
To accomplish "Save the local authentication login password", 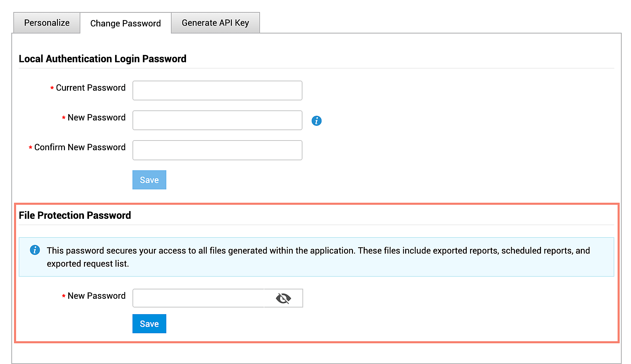I will click(x=149, y=180).
